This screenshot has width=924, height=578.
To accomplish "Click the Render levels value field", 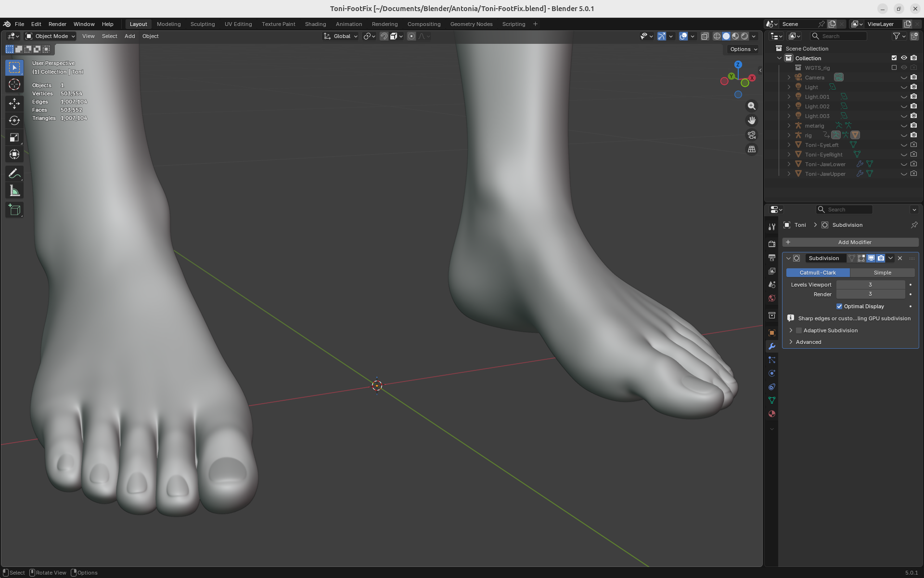I will click(x=870, y=294).
